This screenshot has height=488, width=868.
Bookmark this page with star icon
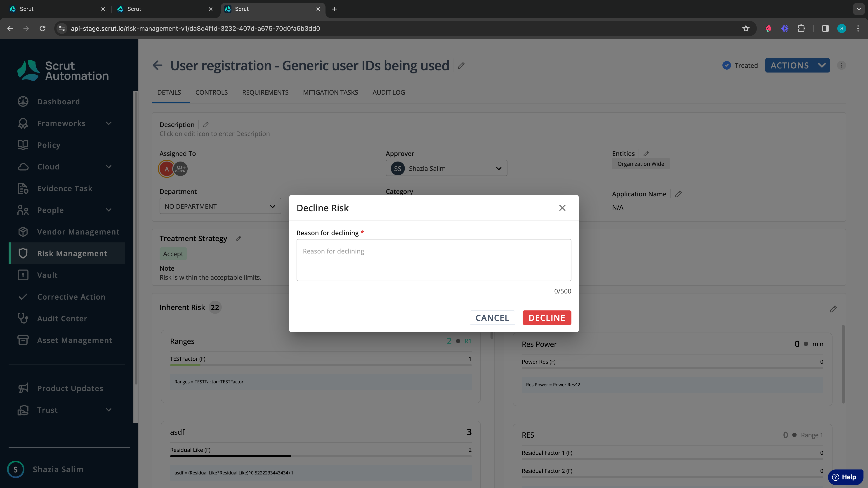(x=746, y=28)
